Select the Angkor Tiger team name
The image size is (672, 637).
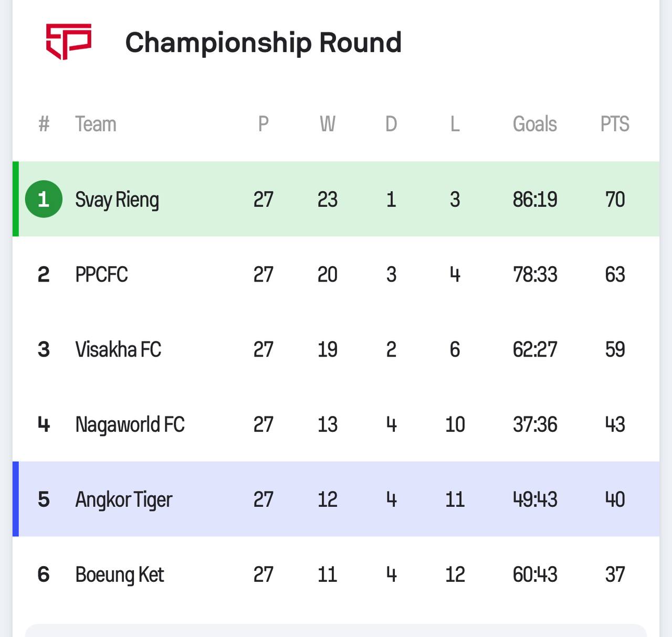pyautogui.click(x=123, y=499)
